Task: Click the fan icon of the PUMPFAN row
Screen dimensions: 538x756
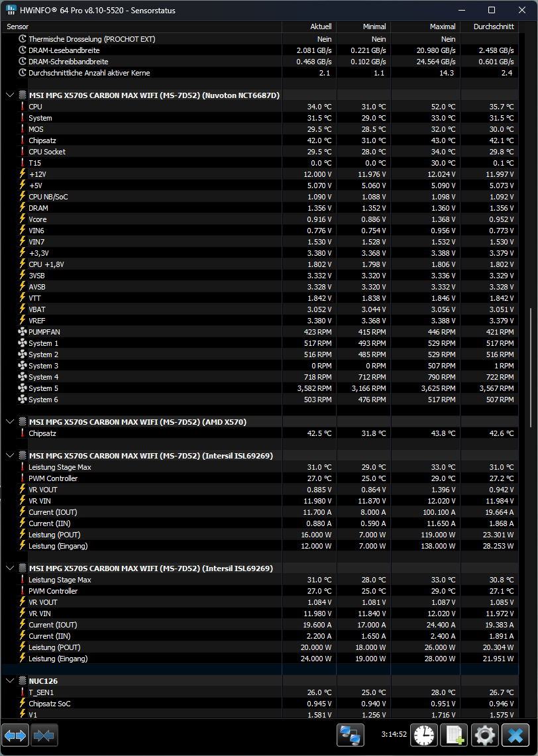Action: [x=22, y=332]
